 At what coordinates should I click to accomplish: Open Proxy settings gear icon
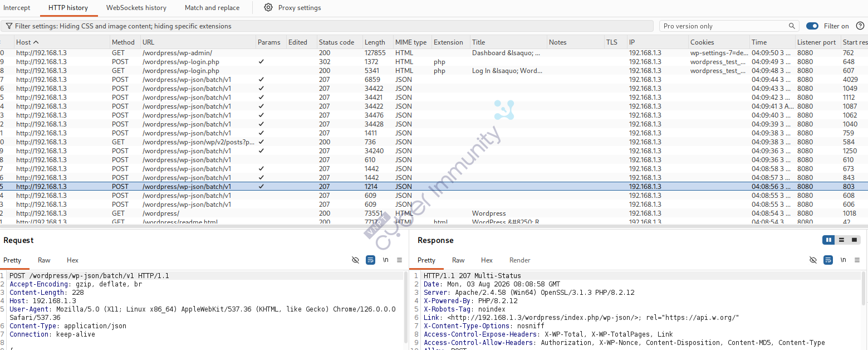pos(268,8)
